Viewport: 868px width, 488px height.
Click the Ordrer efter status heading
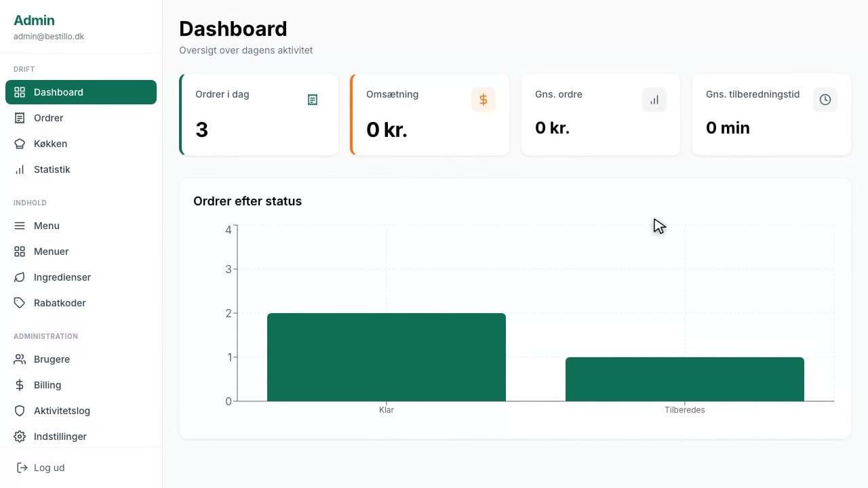248,201
